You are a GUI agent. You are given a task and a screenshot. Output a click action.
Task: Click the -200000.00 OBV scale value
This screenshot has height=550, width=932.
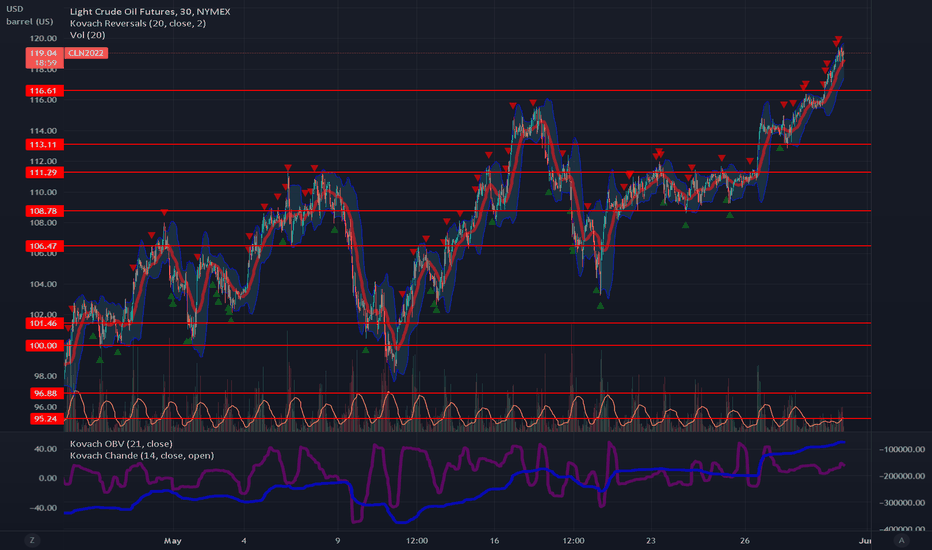point(902,476)
